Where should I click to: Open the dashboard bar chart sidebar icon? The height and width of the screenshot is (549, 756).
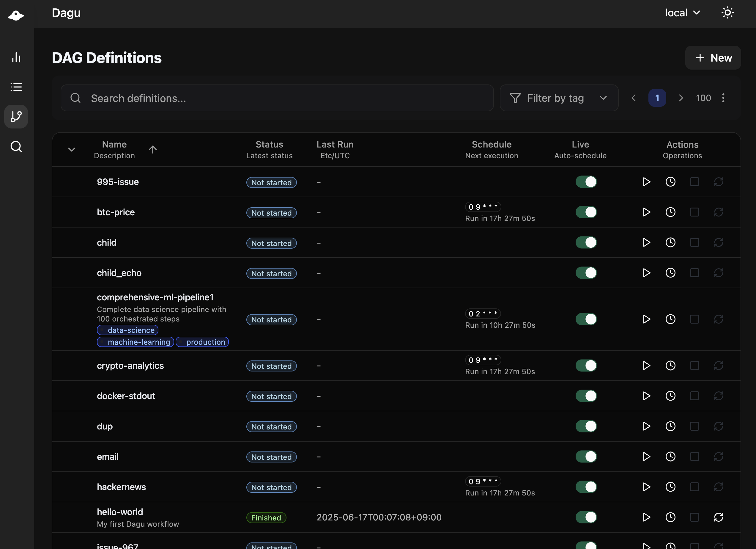[16, 57]
